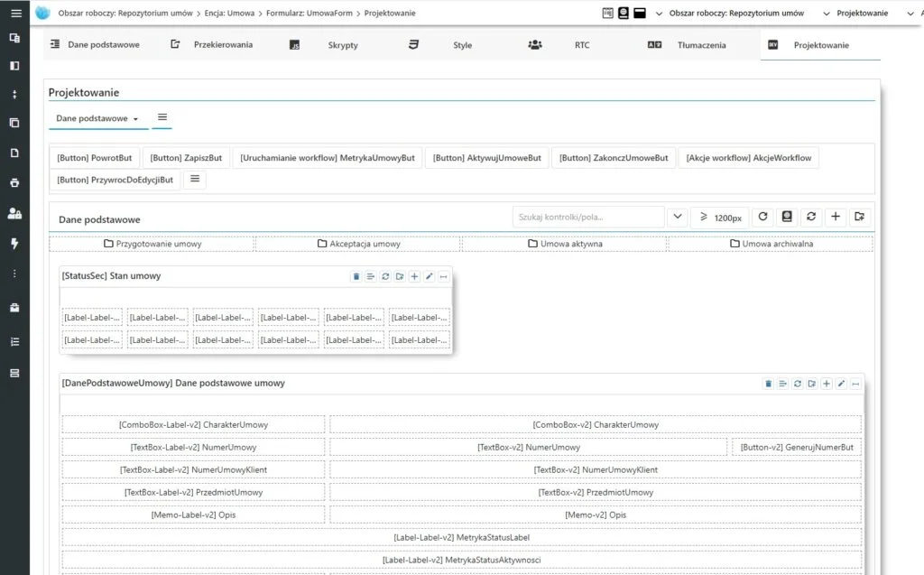Toggle the Akceptacja umowy status tab
This screenshot has height=575, width=924.
(357, 242)
